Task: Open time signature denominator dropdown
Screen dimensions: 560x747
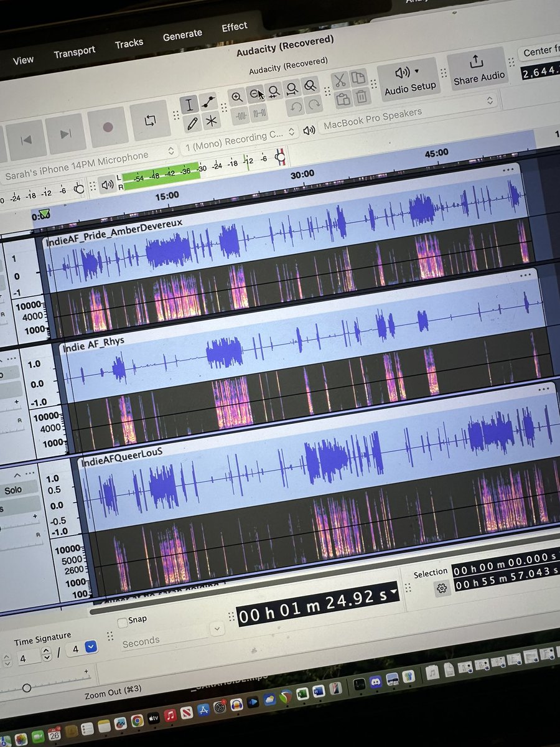Action: point(91,647)
